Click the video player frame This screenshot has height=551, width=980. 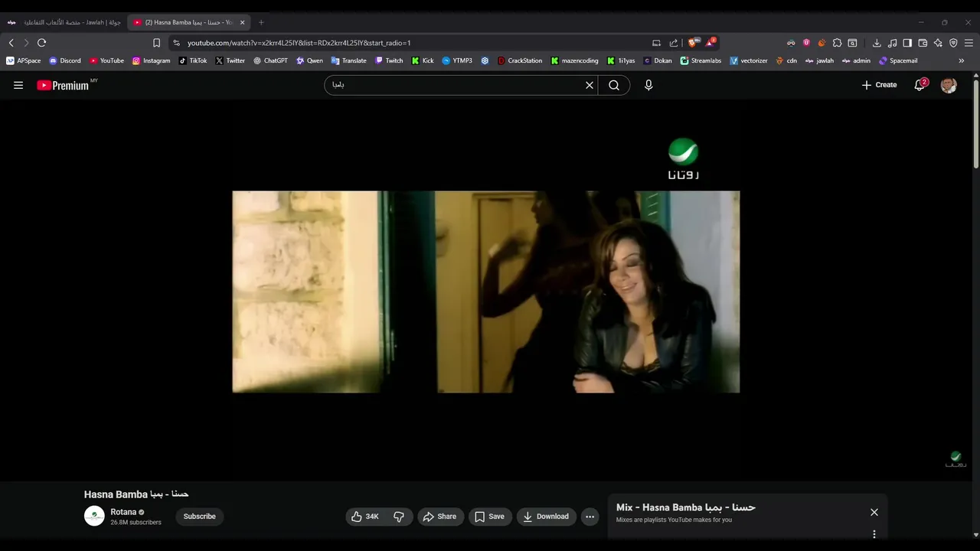click(x=486, y=292)
